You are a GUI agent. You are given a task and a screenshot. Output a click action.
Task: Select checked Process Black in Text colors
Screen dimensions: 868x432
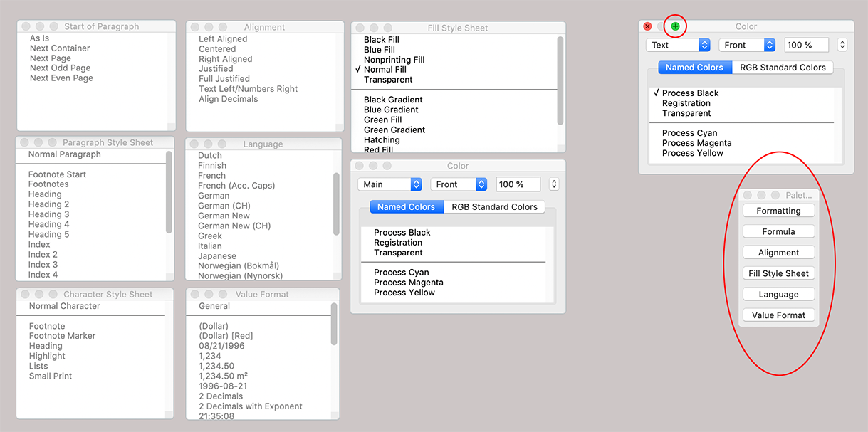tap(690, 93)
